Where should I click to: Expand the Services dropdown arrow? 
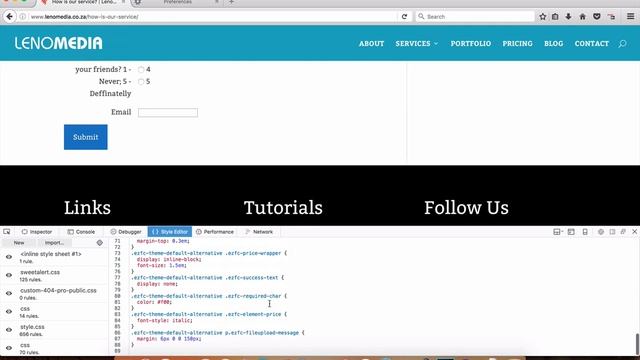coord(436,44)
